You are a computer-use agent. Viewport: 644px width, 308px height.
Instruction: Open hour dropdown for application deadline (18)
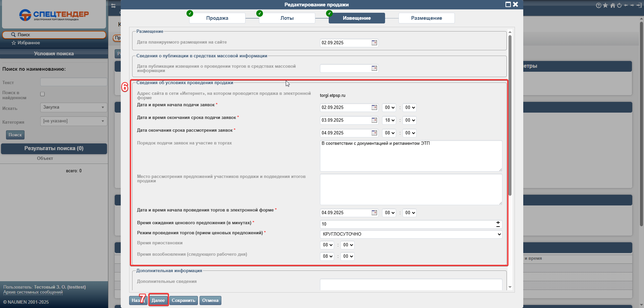389,120
